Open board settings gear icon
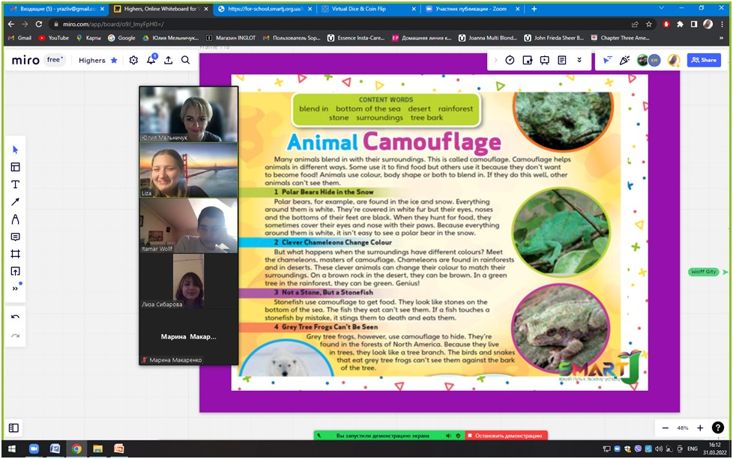 (134, 60)
